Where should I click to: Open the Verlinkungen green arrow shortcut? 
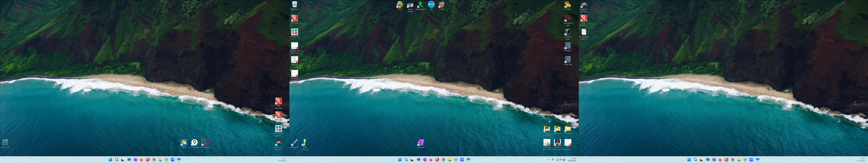[420, 5]
